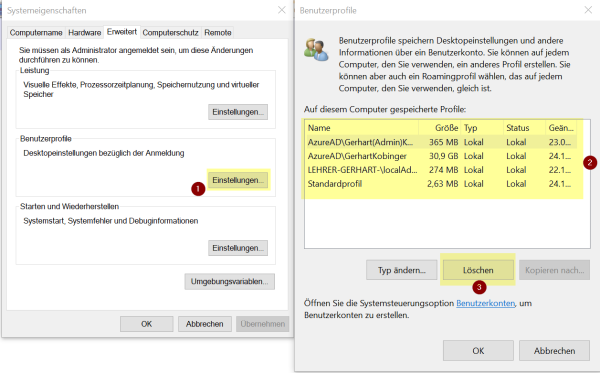Open the Hardware tab
This screenshot has width=600, height=373.
[x=85, y=33]
